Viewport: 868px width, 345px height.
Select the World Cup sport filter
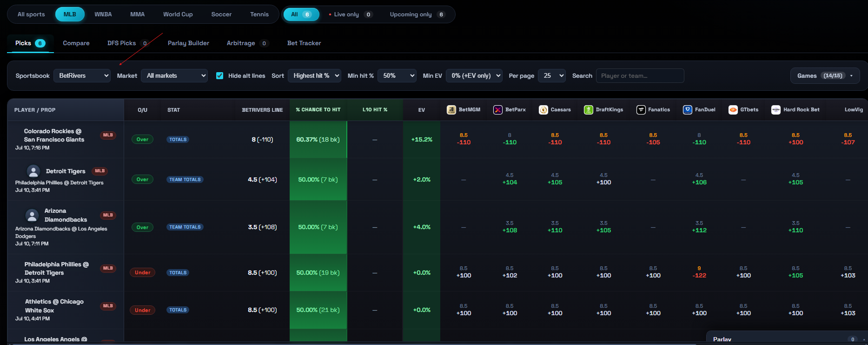178,14
